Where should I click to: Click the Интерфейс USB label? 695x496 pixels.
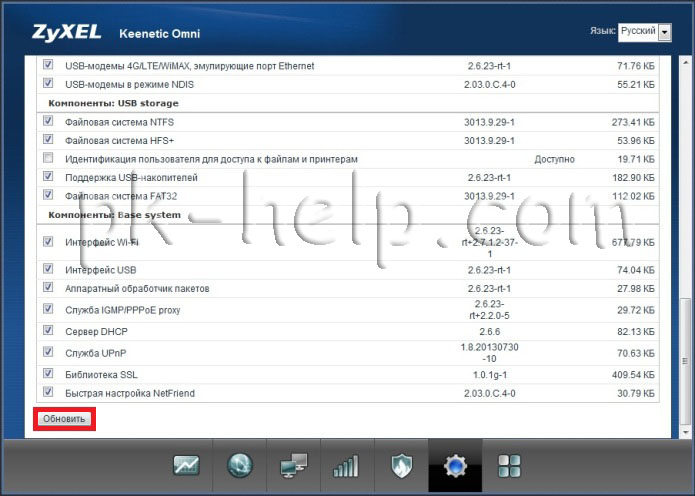(x=101, y=270)
